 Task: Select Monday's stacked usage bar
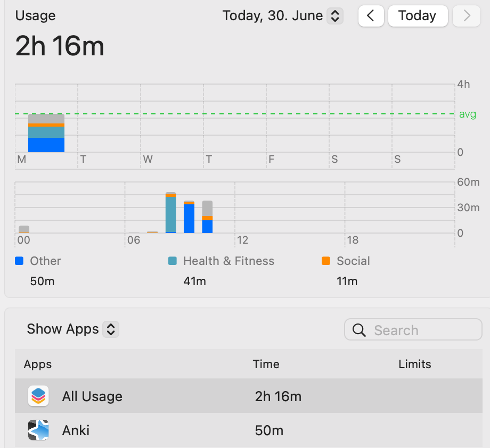point(46,133)
